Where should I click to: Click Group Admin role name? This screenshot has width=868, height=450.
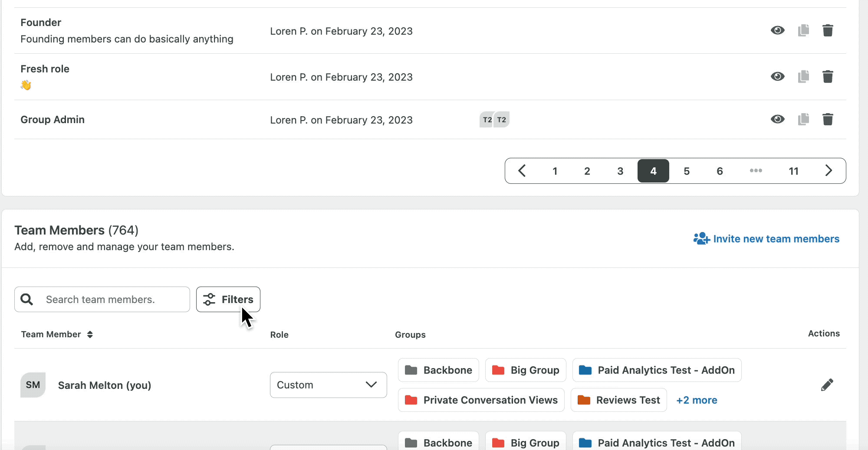pos(53,120)
